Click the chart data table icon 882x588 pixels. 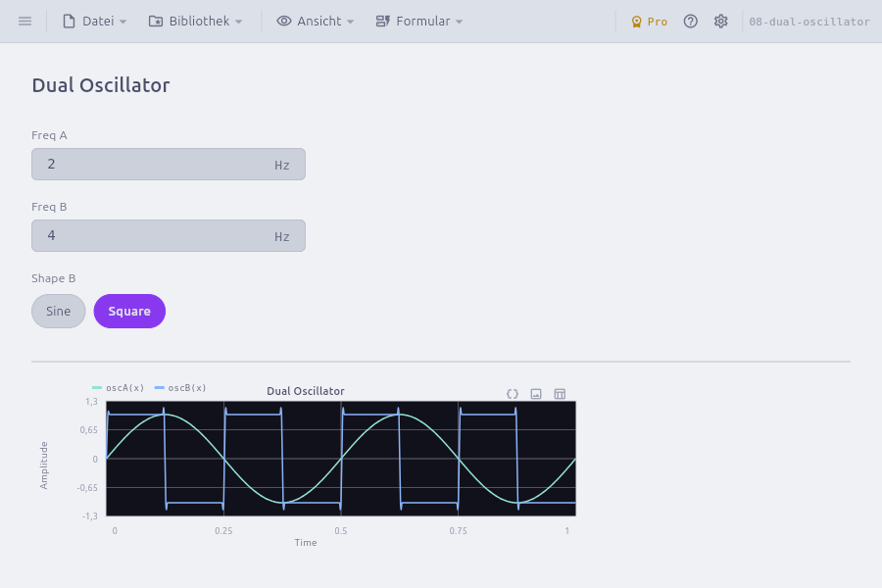560,393
